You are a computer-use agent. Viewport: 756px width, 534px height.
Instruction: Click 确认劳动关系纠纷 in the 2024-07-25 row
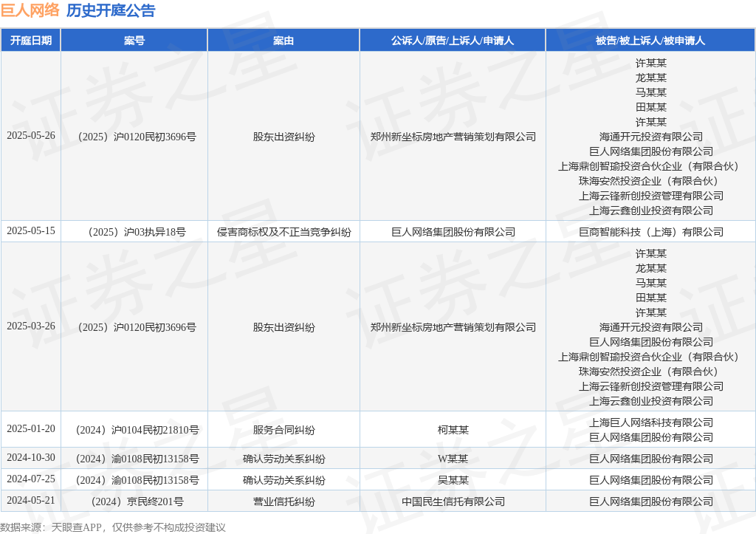[283, 481]
